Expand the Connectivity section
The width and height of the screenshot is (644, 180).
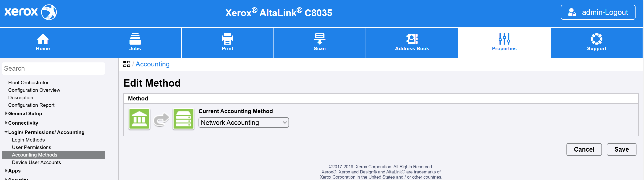point(6,123)
